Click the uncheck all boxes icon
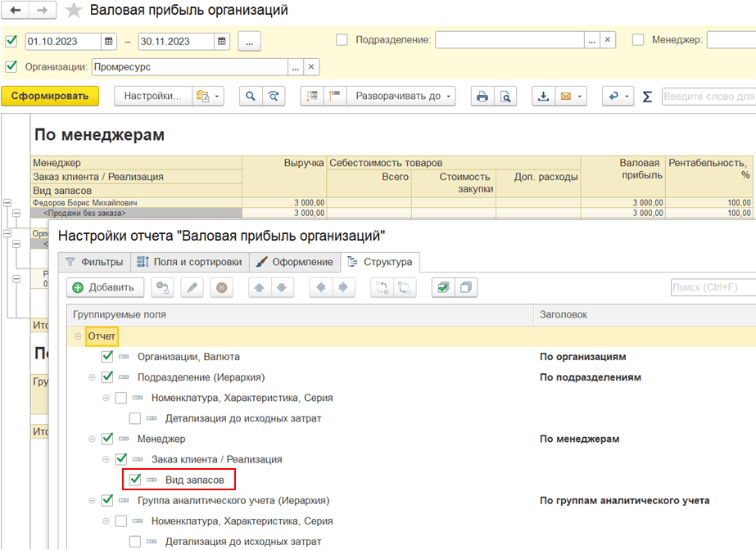The height and width of the screenshot is (550, 756). coord(466,287)
